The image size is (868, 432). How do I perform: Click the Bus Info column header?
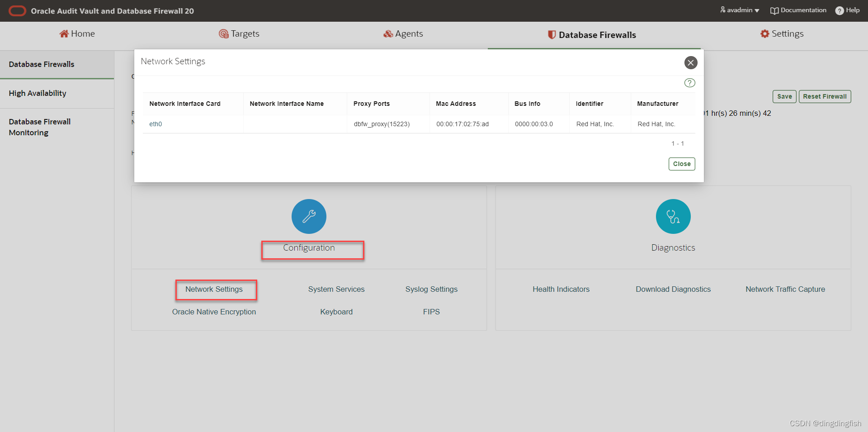[x=527, y=104]
